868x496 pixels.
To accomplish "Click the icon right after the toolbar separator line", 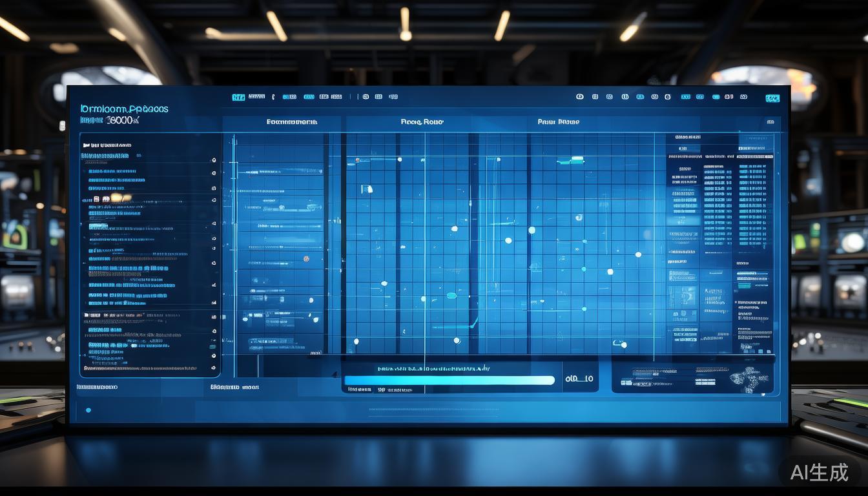I will point(366,97).
